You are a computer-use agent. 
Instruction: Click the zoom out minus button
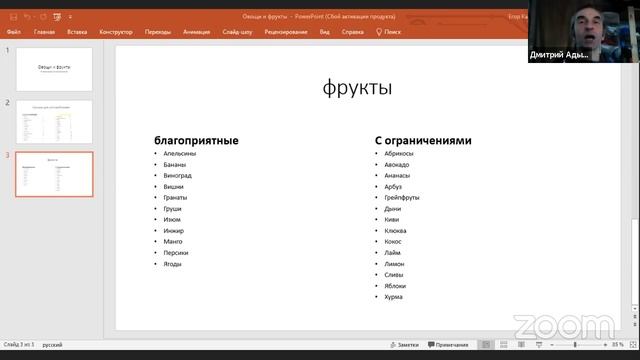point(552,345)
